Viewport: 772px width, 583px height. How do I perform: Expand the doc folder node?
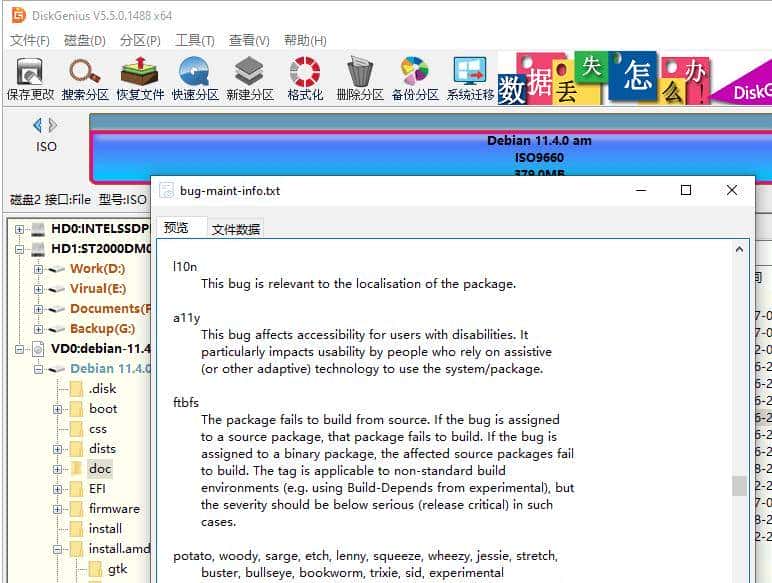pos(58,469)
